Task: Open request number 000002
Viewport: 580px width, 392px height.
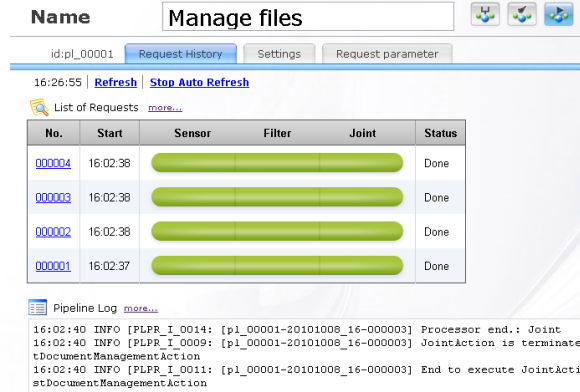Action: tap(53, 232)
